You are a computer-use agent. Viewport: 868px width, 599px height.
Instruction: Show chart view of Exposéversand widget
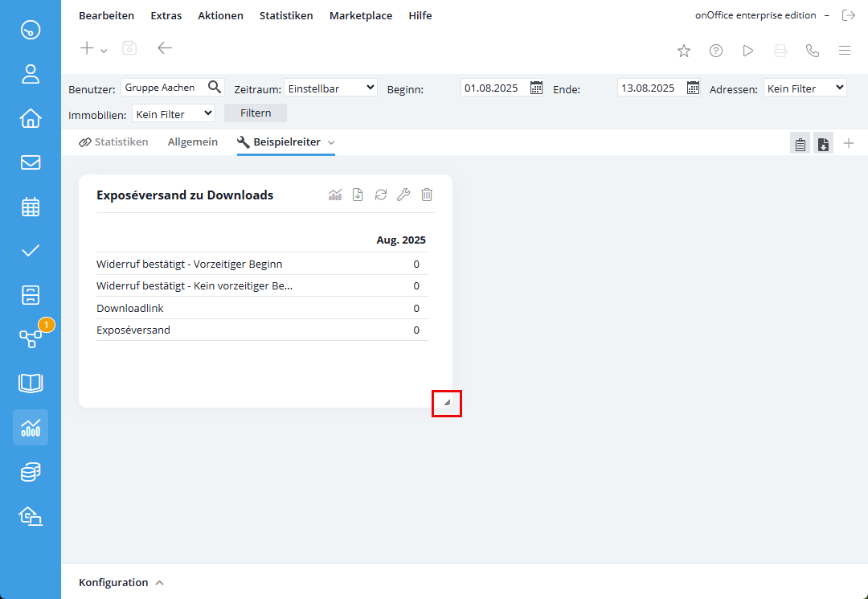click(x=335, y=195)
